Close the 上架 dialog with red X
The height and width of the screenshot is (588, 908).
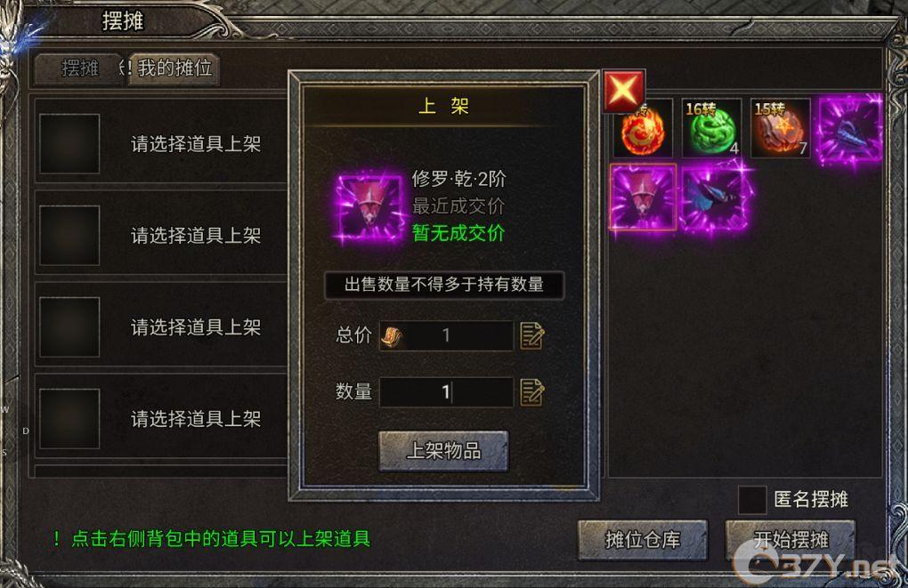[x=623, y=91]
